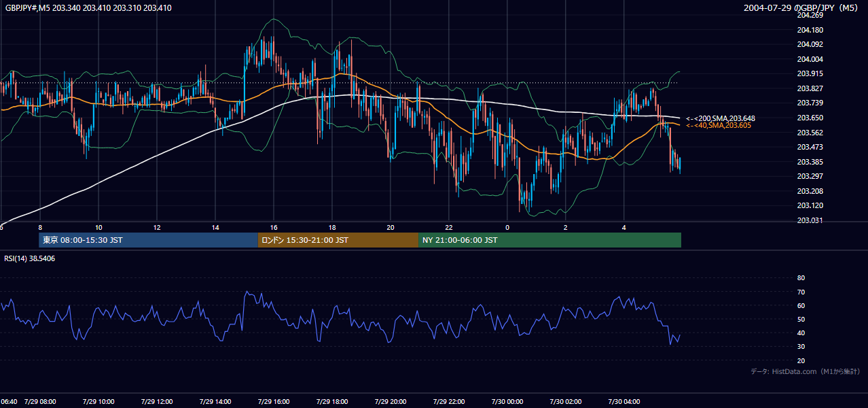
Task: Click the '<--<40,SMA,203.605' label
Action: (719, 126)
